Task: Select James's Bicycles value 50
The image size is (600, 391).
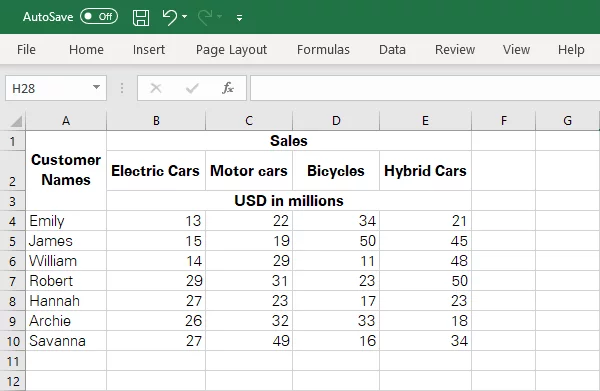Action: pos(336,241)
